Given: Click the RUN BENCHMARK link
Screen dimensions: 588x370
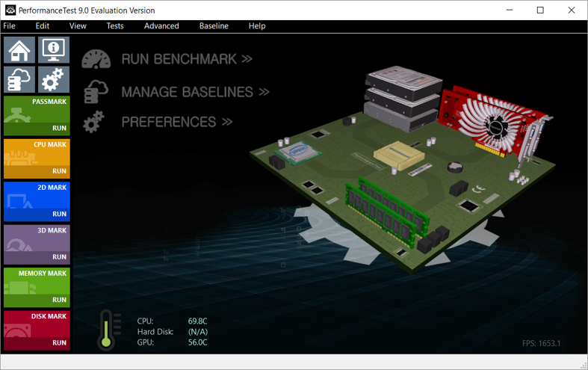Looking at the screenshot, I should point(187,59).
